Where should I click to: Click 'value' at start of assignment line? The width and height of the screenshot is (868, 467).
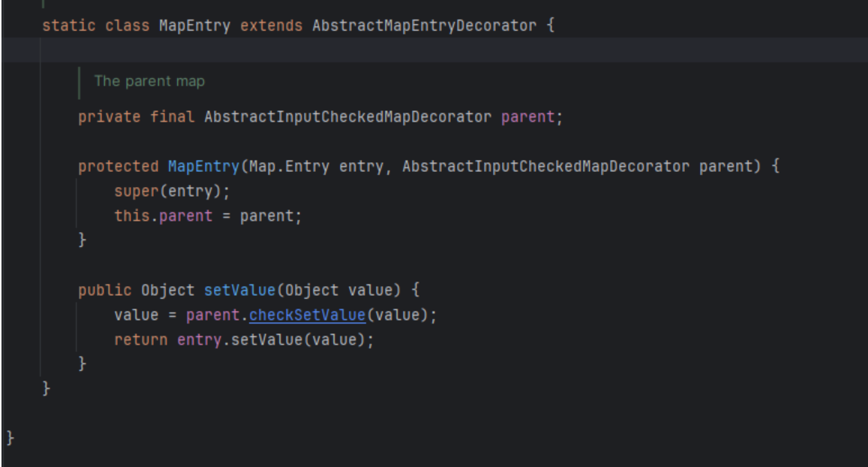(x=137, y=315)
